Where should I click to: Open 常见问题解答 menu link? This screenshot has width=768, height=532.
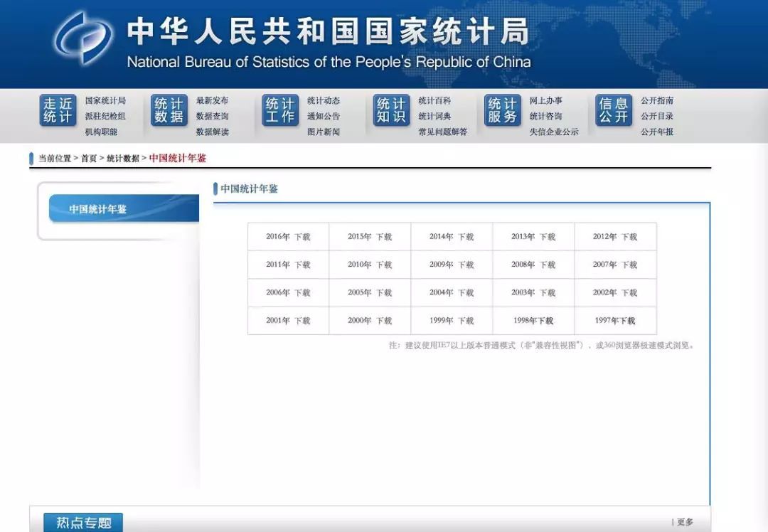(443, 132)
